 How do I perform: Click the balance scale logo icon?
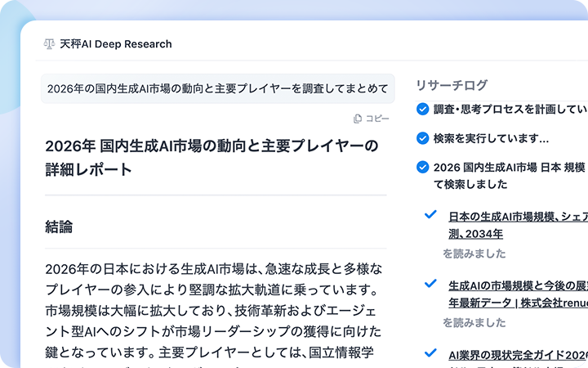49,44
